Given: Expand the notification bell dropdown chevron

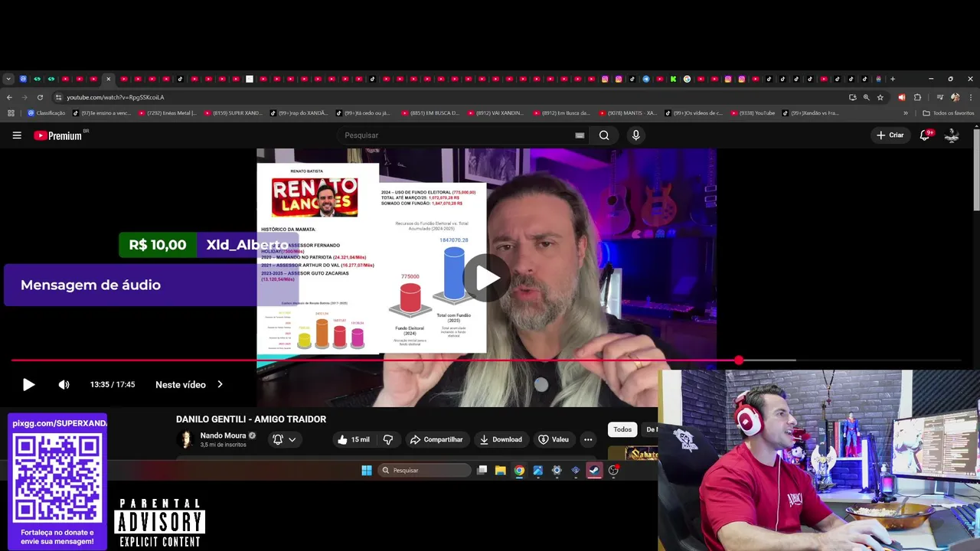Looking at the screenshot, I should click(292, 439).
